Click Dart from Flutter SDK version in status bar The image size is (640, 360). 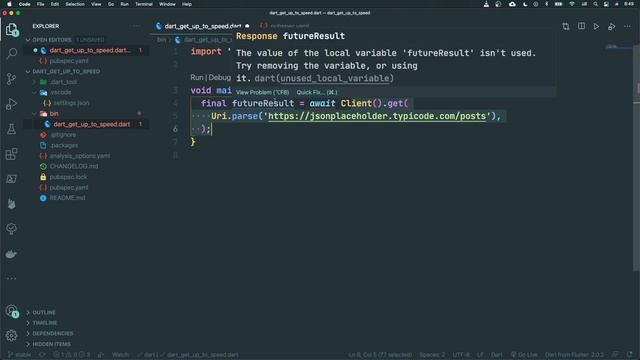(x=574, y=355)
